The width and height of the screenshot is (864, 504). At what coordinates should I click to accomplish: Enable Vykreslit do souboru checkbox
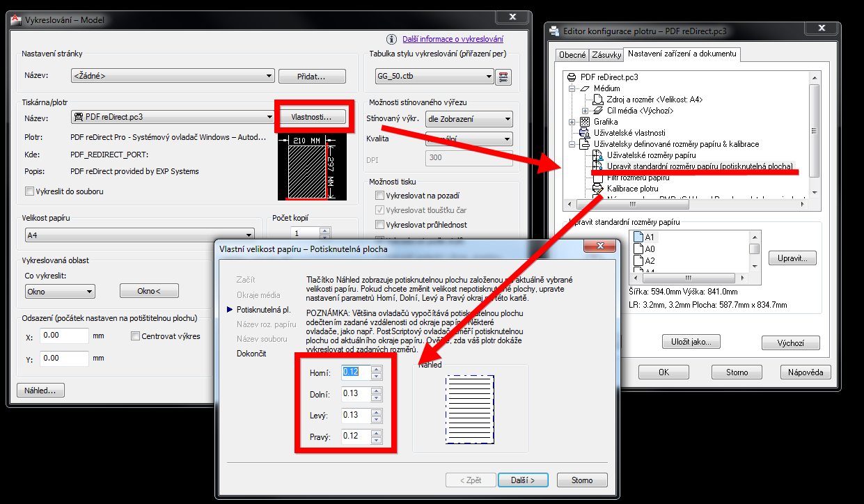(x=29, y=191)
